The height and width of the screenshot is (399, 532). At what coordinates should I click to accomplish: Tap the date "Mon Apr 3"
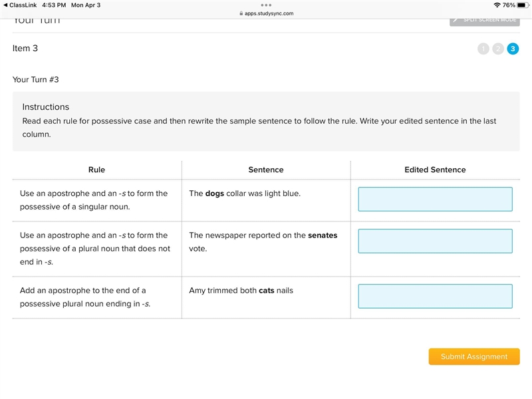pos(86,5)
